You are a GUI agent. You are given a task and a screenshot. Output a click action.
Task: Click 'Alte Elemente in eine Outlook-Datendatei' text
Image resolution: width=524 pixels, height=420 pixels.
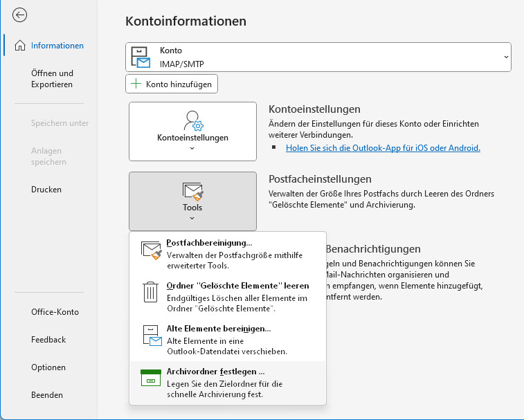227,346
